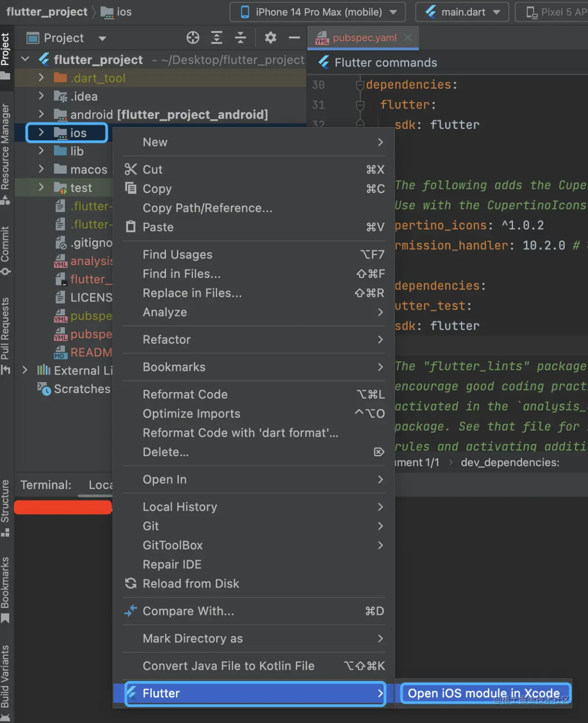Open the Git submenu
The height and width of the screenshot is (723, 588).
254,526
